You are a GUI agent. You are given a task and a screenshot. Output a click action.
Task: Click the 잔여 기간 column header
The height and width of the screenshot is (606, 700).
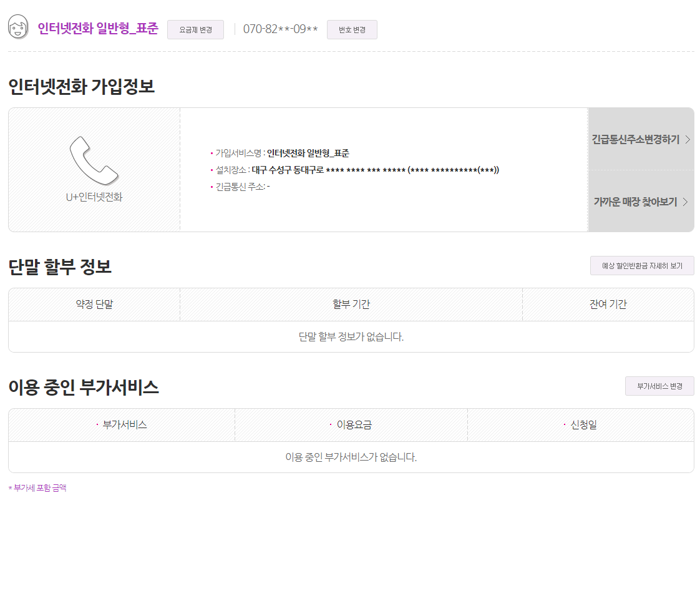(x=608, y=305)
